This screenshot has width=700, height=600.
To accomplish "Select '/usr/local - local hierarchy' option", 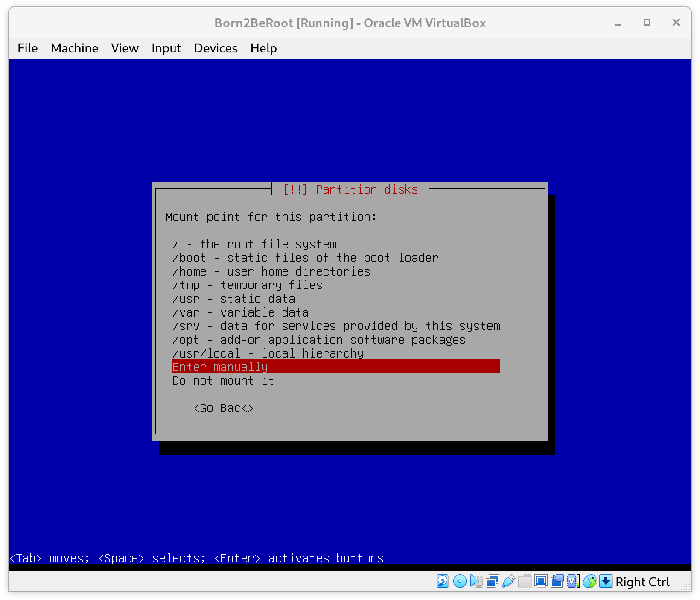I will coord(336,354).
